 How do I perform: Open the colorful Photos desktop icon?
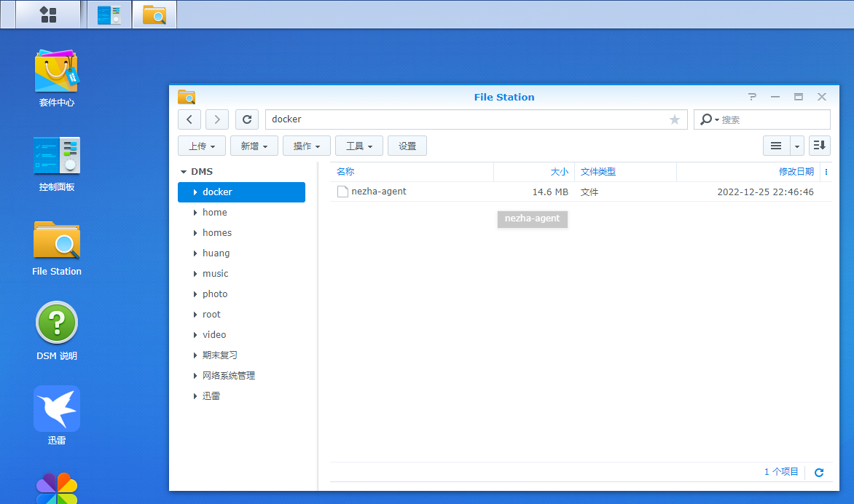(x=57, y=488)
